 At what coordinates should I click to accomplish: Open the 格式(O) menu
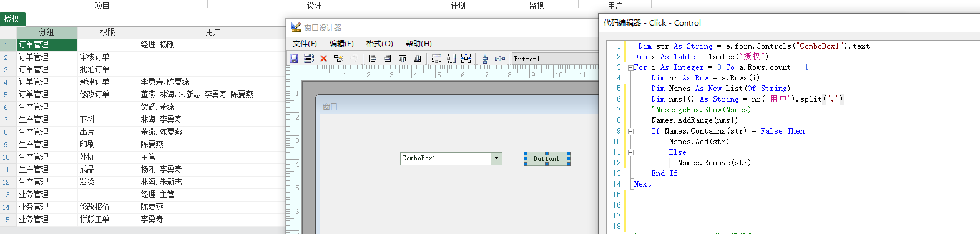click(380, 44)
